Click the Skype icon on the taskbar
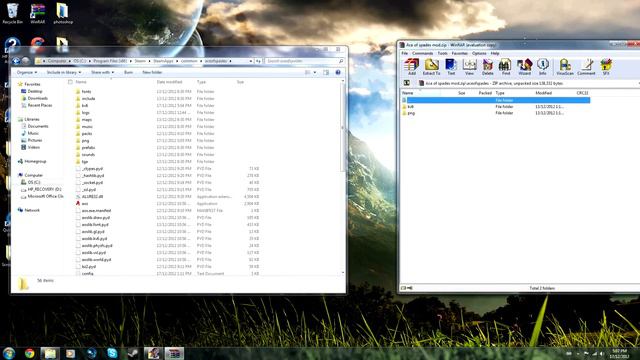This screenshot has width=640, height=360. (x=112, y=353)
